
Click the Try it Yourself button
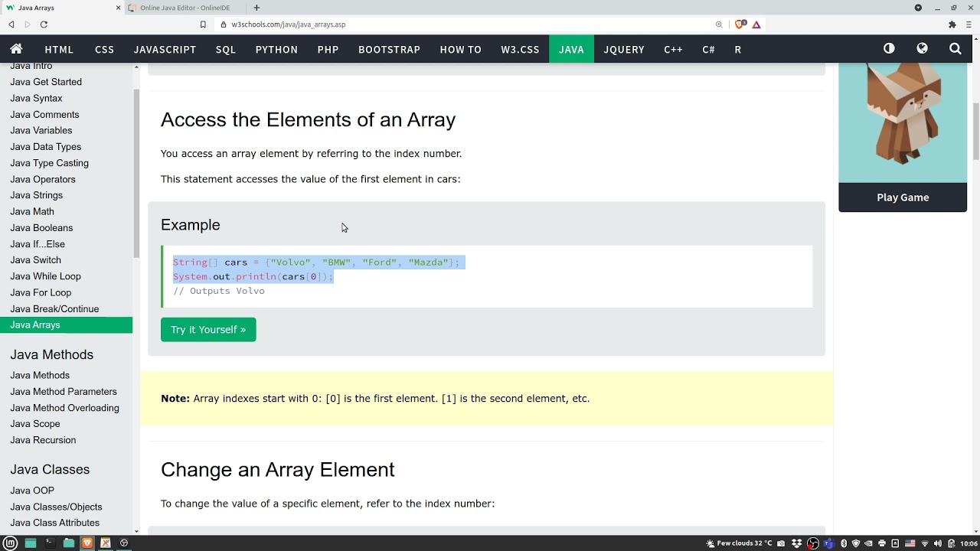[x=208, y=330]
